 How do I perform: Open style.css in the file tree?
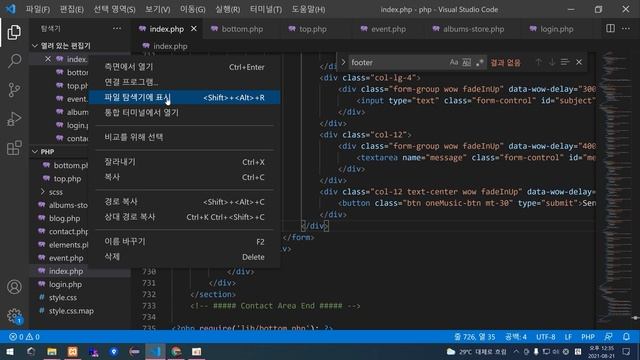coord(62,298)
